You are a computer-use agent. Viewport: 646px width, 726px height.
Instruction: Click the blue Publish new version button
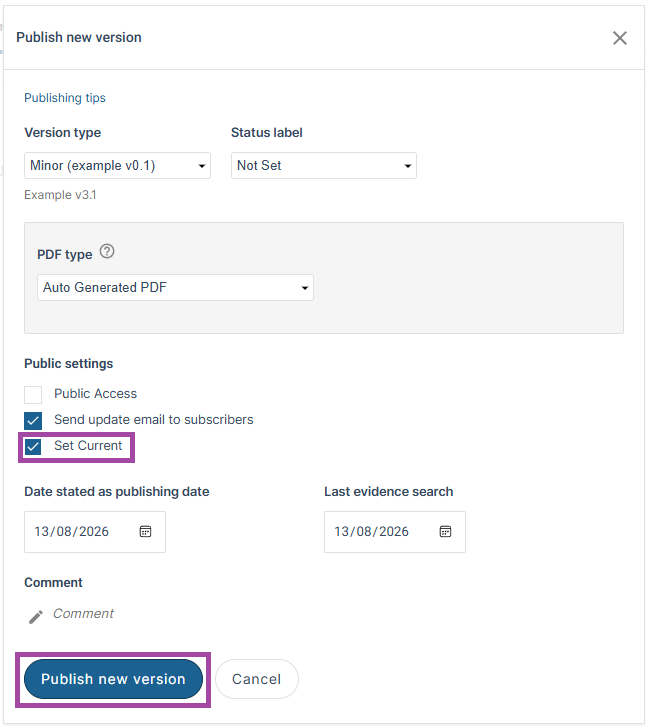[x=113, y=679]
